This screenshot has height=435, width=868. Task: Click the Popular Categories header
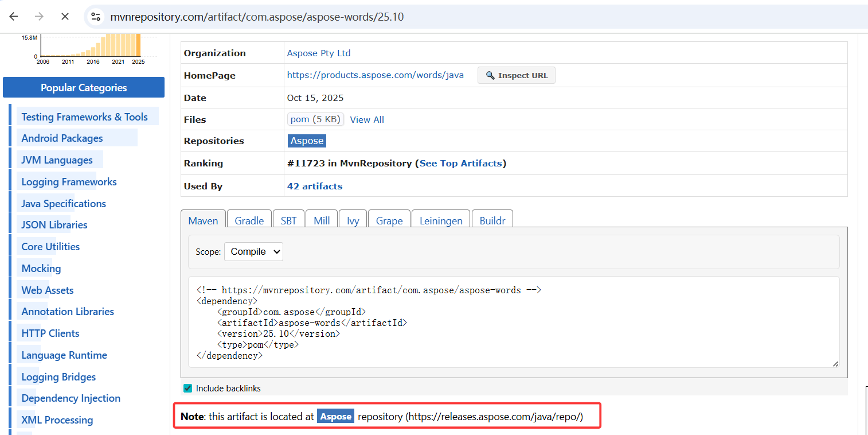coord(84,87)
